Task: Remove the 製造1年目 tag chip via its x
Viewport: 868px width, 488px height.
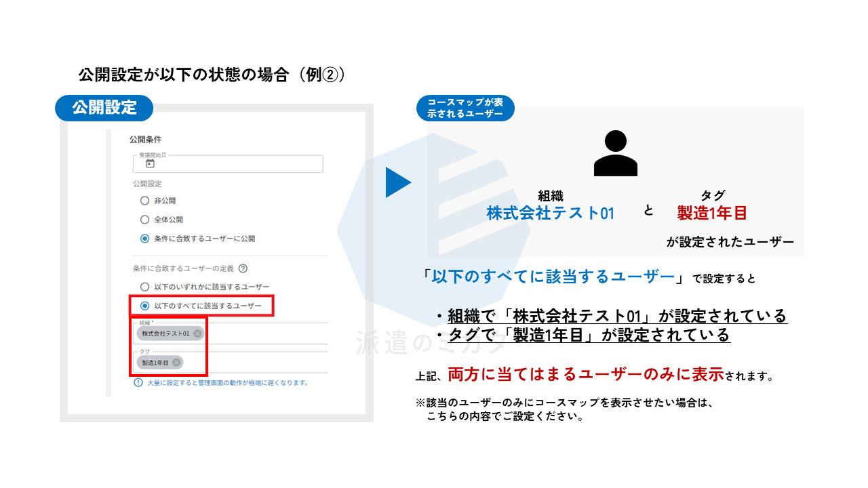Action: [x=177, y=363]
